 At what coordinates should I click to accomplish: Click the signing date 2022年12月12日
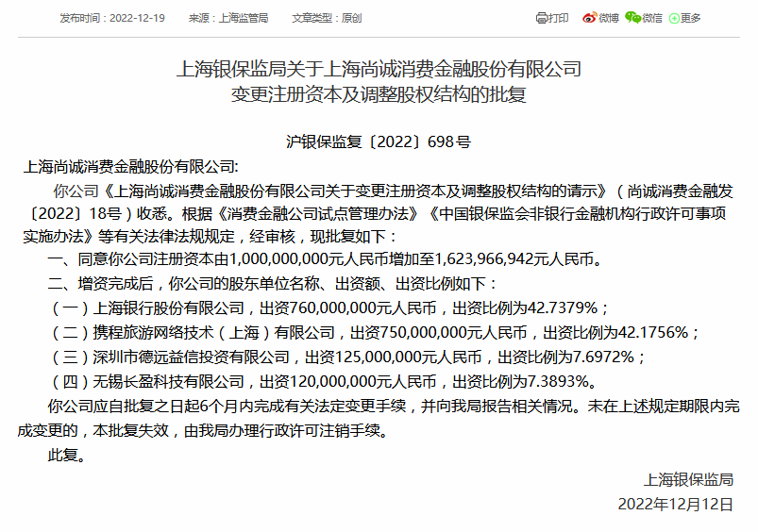tap(675, 504)
